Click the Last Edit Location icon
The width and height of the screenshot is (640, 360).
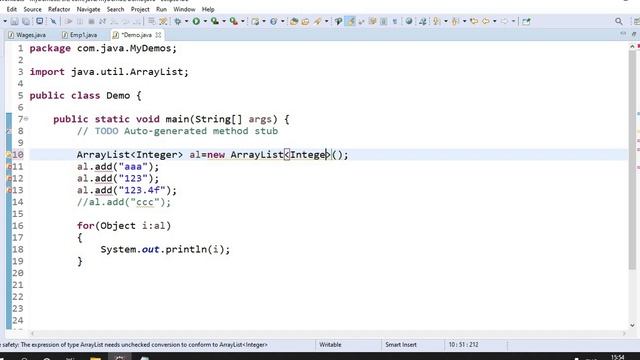474,21
